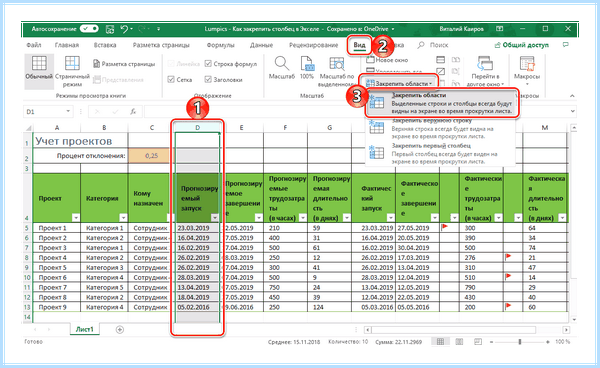Click the comments speech bubble icon
Image resolution: width=600 pixels, height=368 pixels.
566,45
